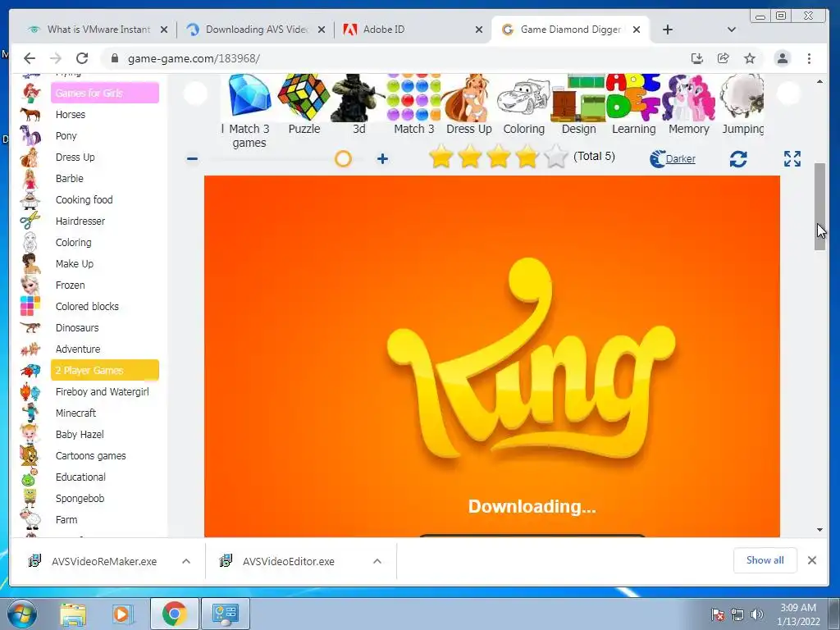Screen dimensions: 840x630
Task: Open the Spongebob games link
Action: point(80,498)
